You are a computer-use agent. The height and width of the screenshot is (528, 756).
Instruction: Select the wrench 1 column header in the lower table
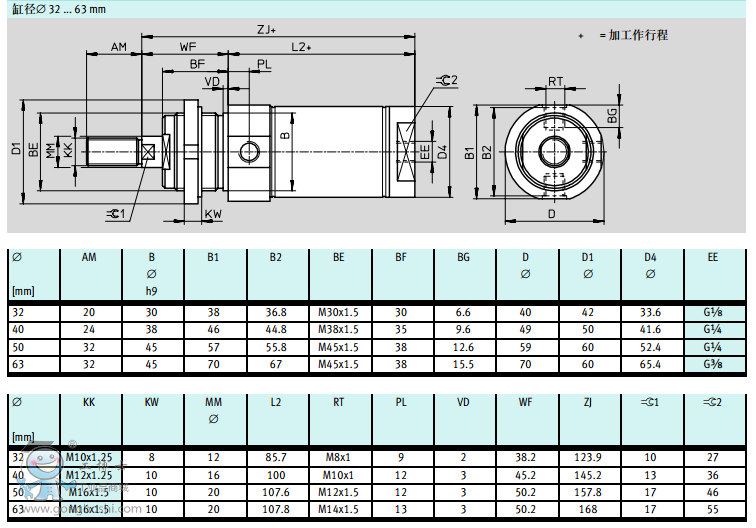tap(650, 402)
